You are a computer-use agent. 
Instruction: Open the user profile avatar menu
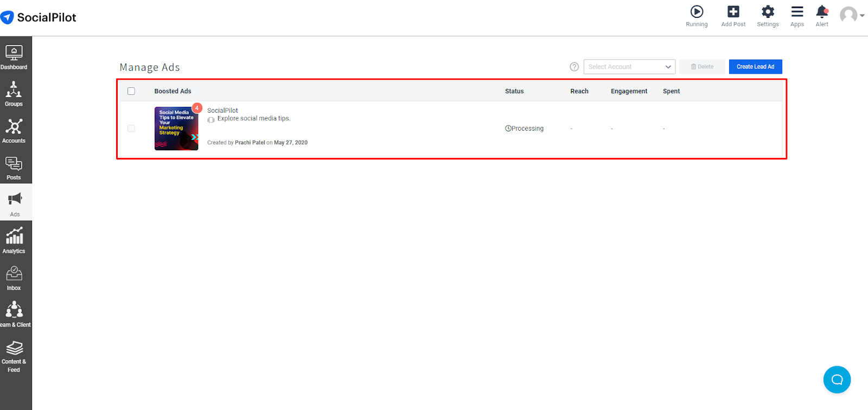[x=852, y=15]
